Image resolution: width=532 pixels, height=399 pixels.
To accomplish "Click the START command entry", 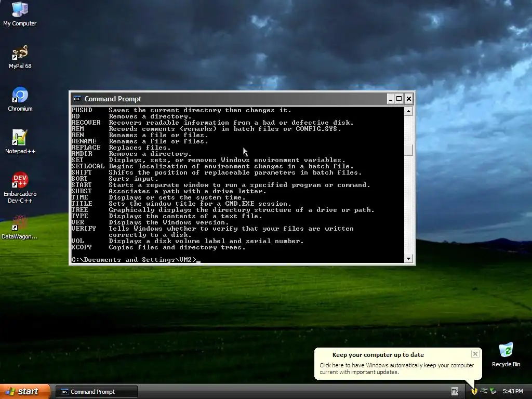I will [x=220, y=185].
